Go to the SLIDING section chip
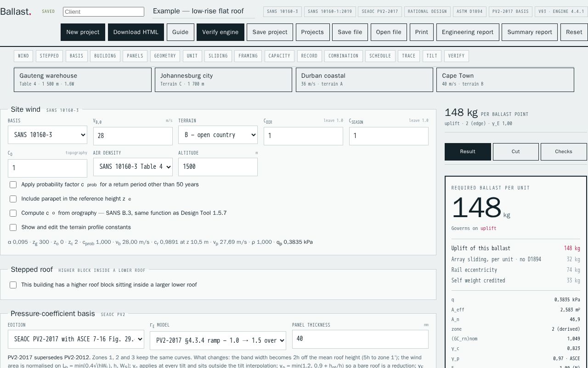Screen dimensions: 588x368 click(218, 56)
